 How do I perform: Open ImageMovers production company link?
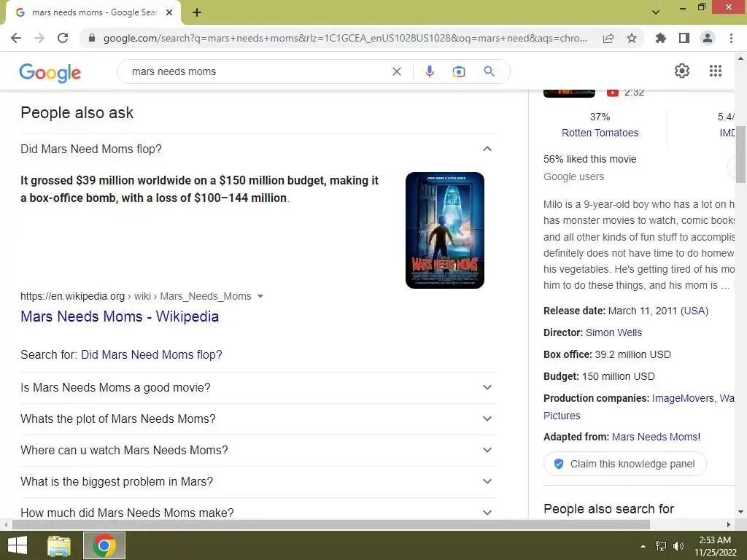(x=683, y=398)
